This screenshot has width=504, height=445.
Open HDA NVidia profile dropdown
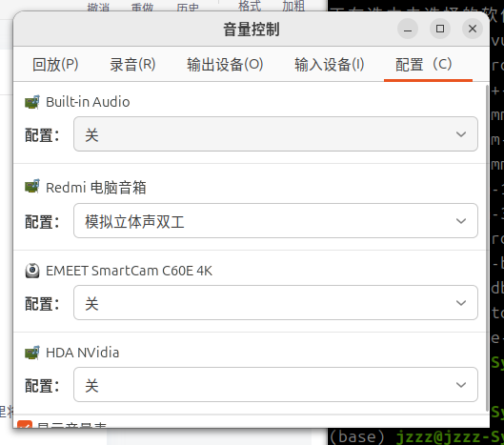coord(275,385)
